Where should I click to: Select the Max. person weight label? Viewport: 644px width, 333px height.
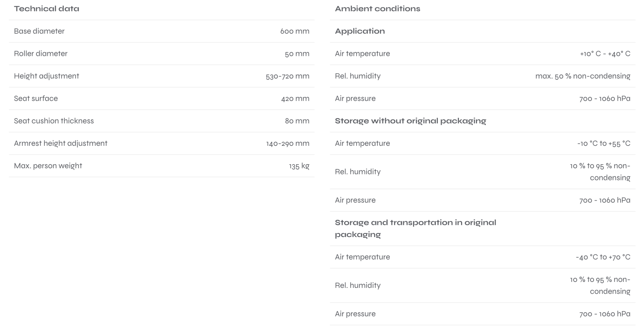48,166
